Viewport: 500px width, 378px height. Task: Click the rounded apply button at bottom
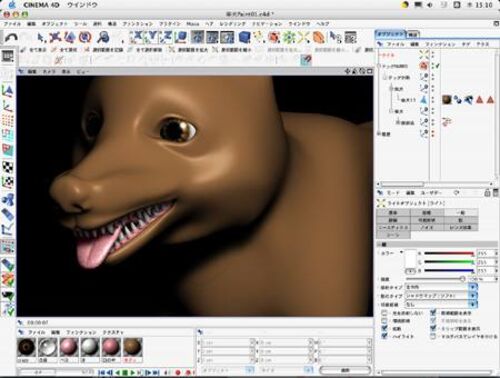click(x=345, y=370)
